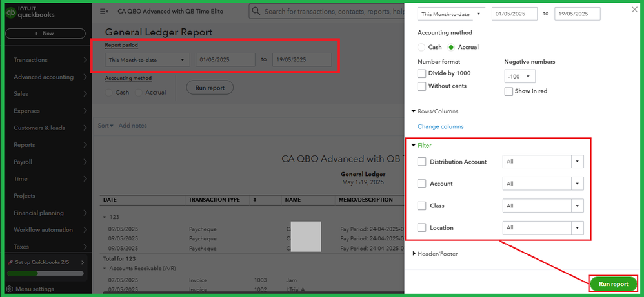
Task: Click the green Run report button
Action: (x=614, y=284)
